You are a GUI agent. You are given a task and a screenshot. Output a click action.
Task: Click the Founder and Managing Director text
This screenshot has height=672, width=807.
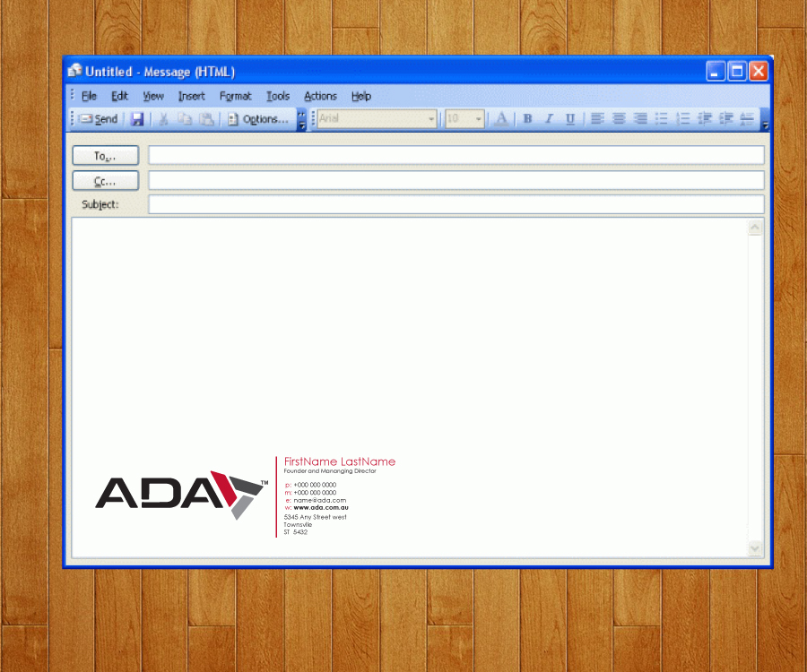tap(330, 471)
